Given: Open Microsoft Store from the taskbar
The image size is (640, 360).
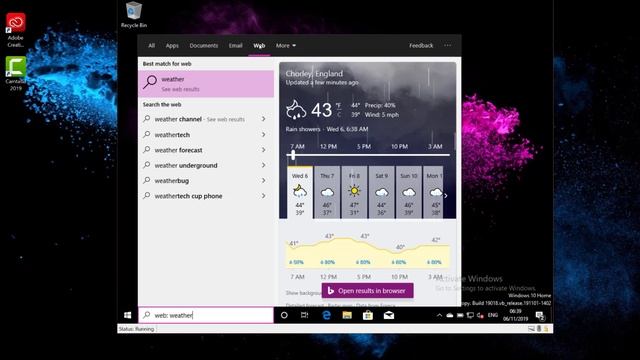Looking at the screenshot, I should click(x=368, y=315).
